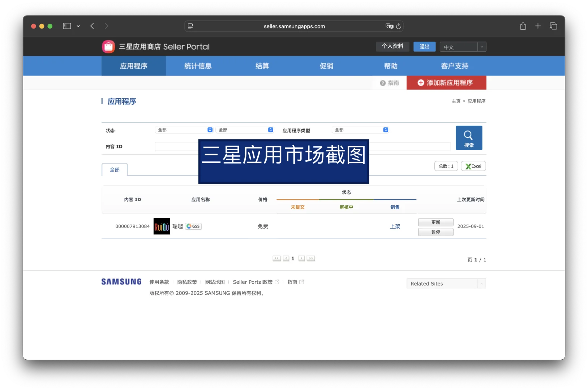This screenshot has height=390, width=588.
Task: Show the tab overview icon
Action: 553,26
